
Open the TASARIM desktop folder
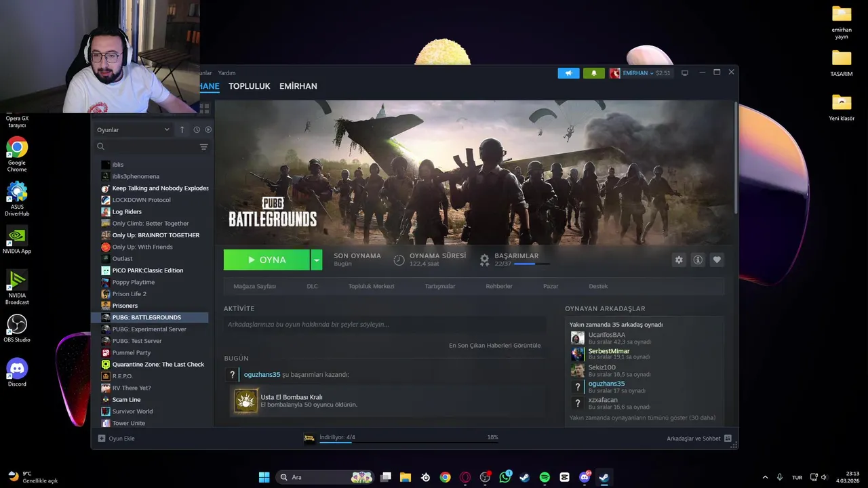(842, 63)
